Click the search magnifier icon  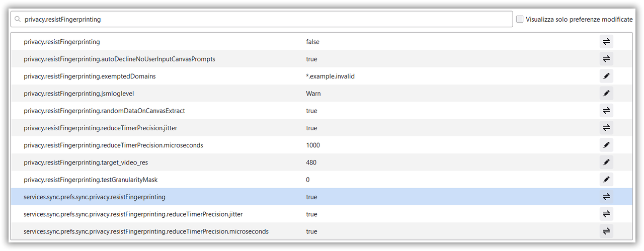(18, 19)
